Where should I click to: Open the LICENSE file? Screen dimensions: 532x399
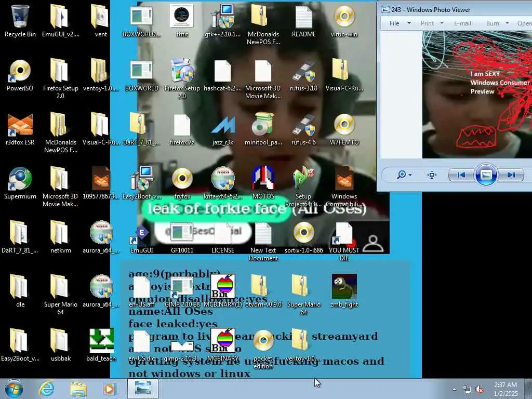tap(222, 237)
